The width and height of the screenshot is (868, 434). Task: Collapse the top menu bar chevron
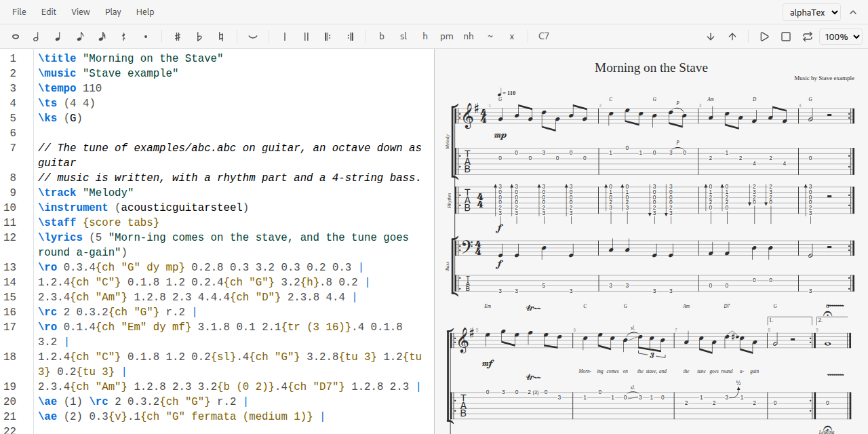point(853,12)
